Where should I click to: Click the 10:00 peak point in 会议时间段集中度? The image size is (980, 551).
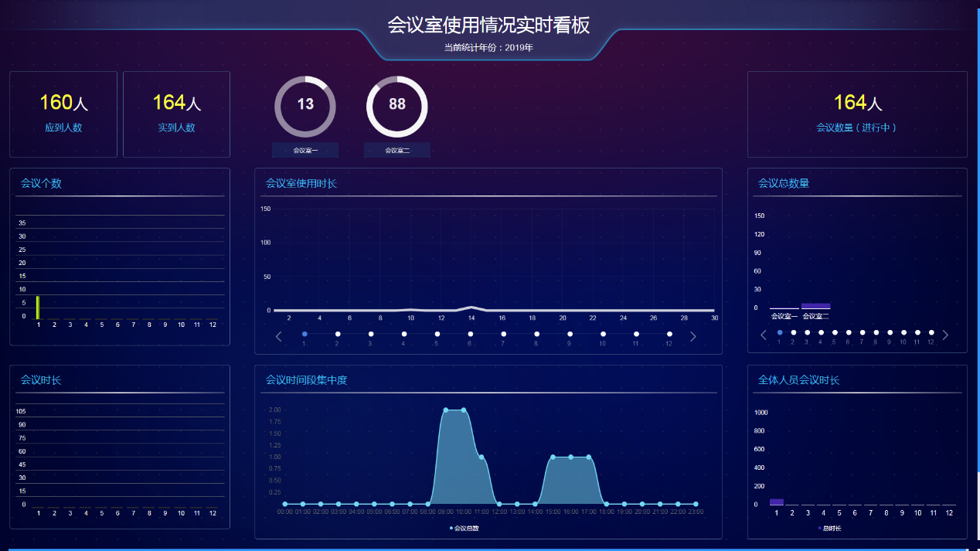[464, 410]
